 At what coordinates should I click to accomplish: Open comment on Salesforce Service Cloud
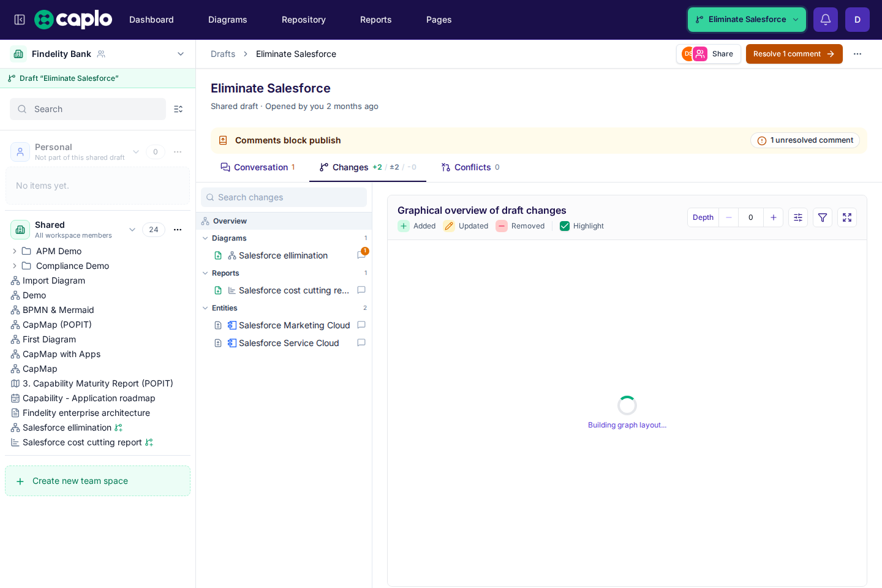pyautogui.click(x=361, y=343)
